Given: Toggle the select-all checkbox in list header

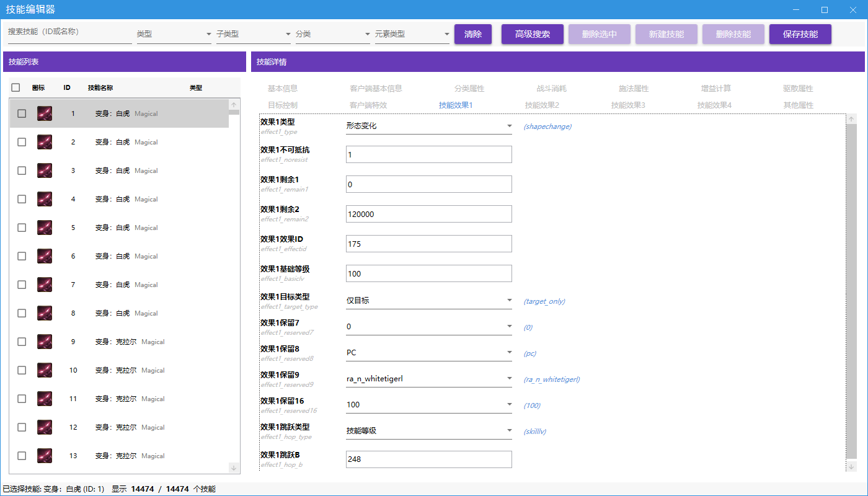Looking at the screenshot, I should pos(16,88).
